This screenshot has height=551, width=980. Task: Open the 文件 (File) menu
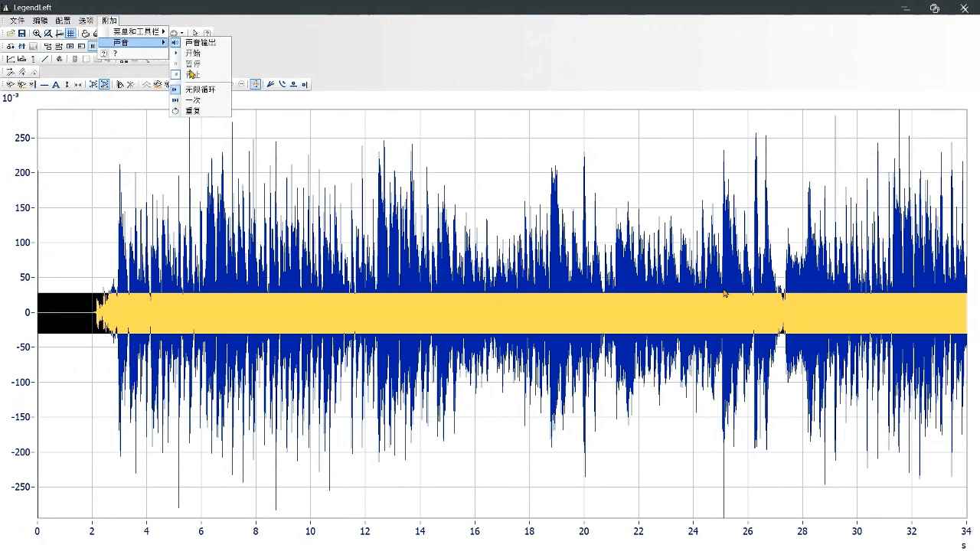click(17, 21)
